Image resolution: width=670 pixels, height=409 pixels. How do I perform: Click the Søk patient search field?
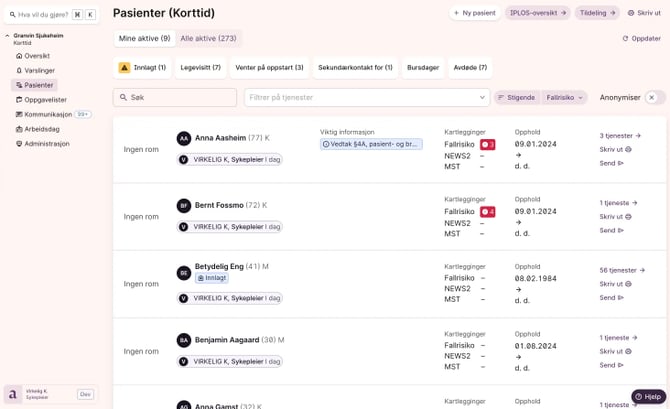(x=175, y=98)
